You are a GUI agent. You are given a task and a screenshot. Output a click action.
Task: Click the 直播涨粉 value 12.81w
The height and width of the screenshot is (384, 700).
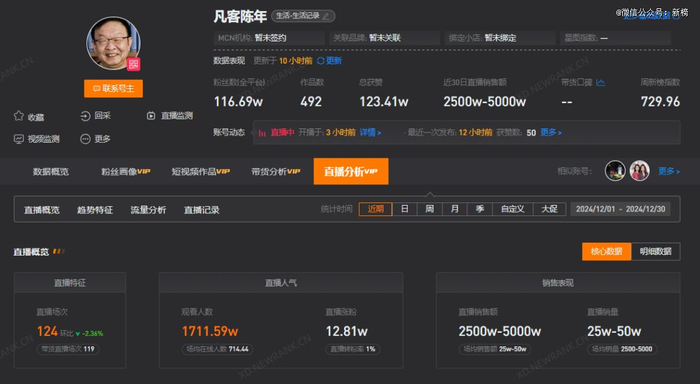[x=346, y=331]
